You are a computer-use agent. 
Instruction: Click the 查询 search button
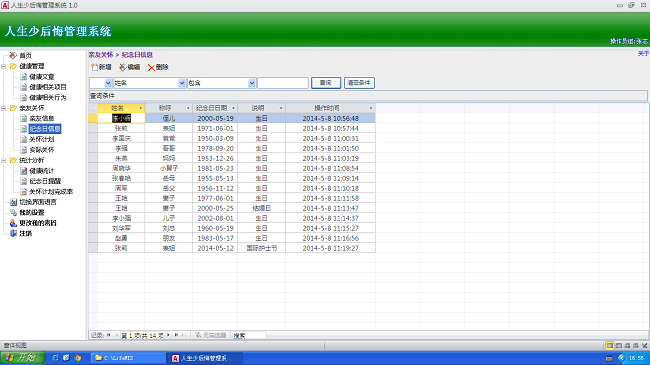tap(326, 83)
